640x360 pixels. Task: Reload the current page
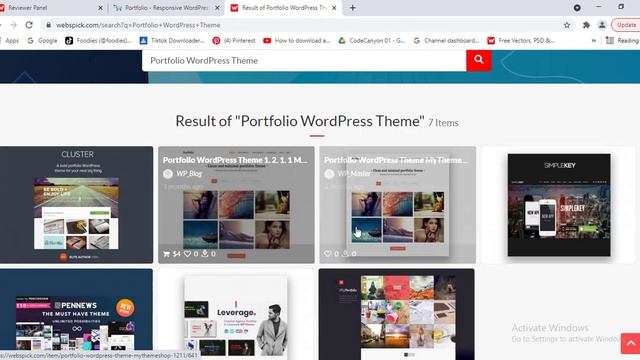coord(29,25)
